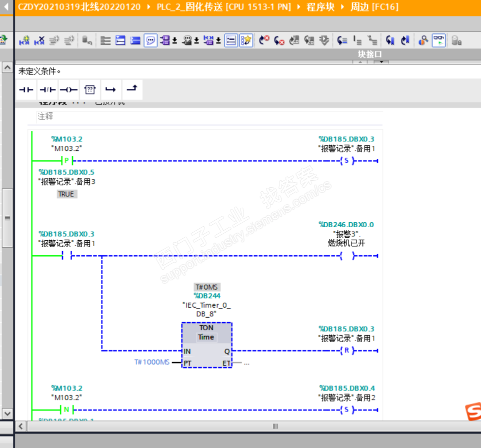
Task: Insert a normally closed contact
Action: click(x=47, y=90)
